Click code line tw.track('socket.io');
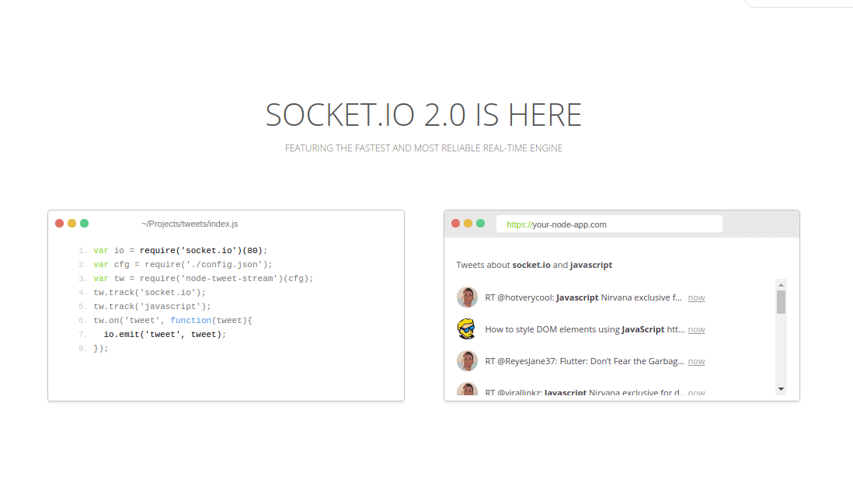853x504 pixels. (150, 293)
